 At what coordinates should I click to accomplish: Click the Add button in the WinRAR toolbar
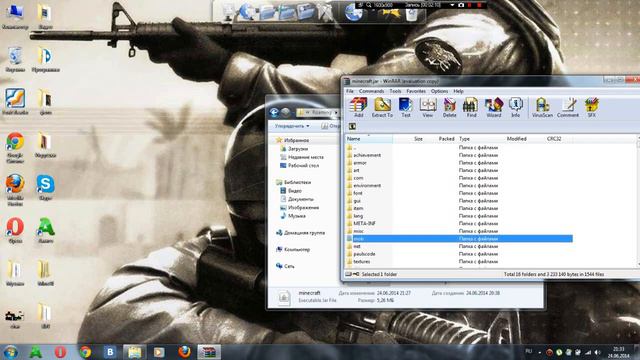(358, 107)
